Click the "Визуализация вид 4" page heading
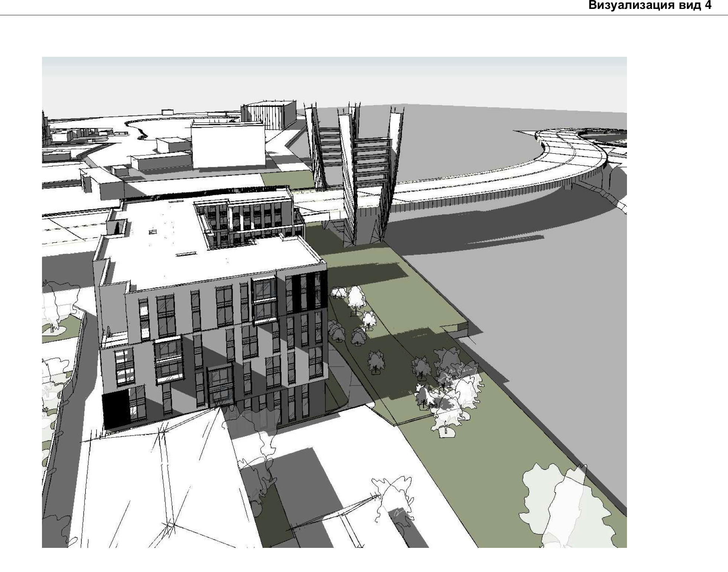The image size is (728, 572). coord(650,6)
